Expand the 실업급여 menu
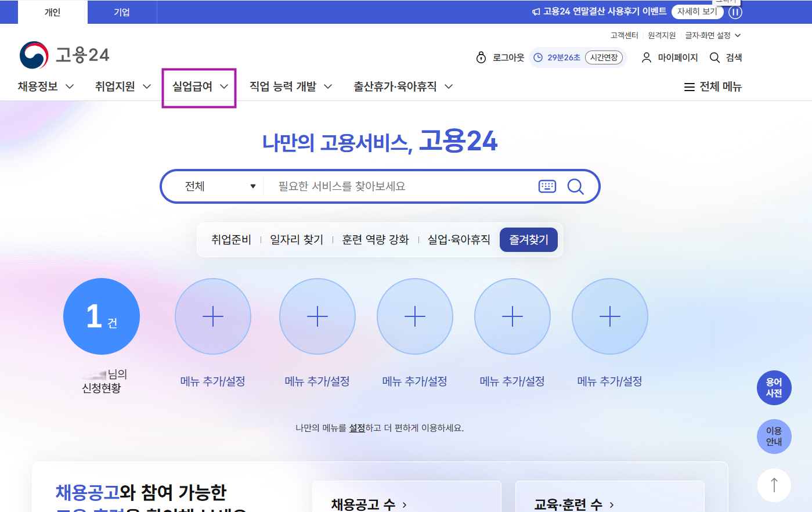The image size is (812, 512). pos(200,86)
